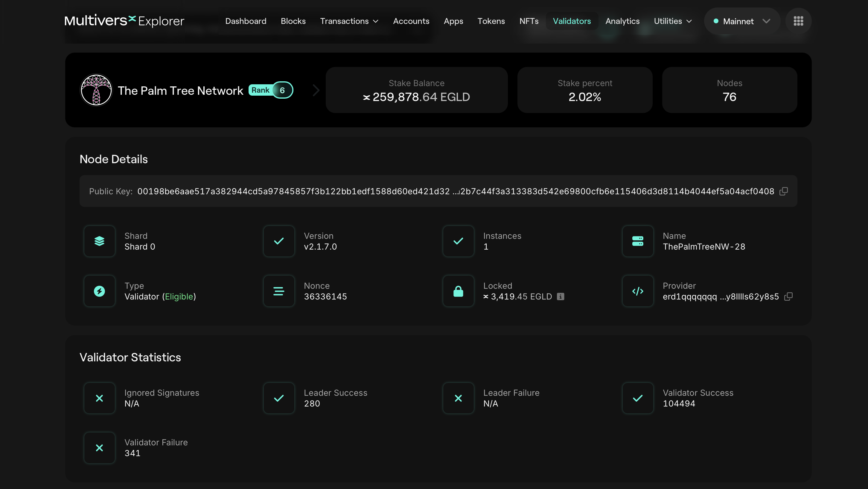Open the Mainnet network selector
The width and height of the screenshot is (868, 489).
coord(742,21)
